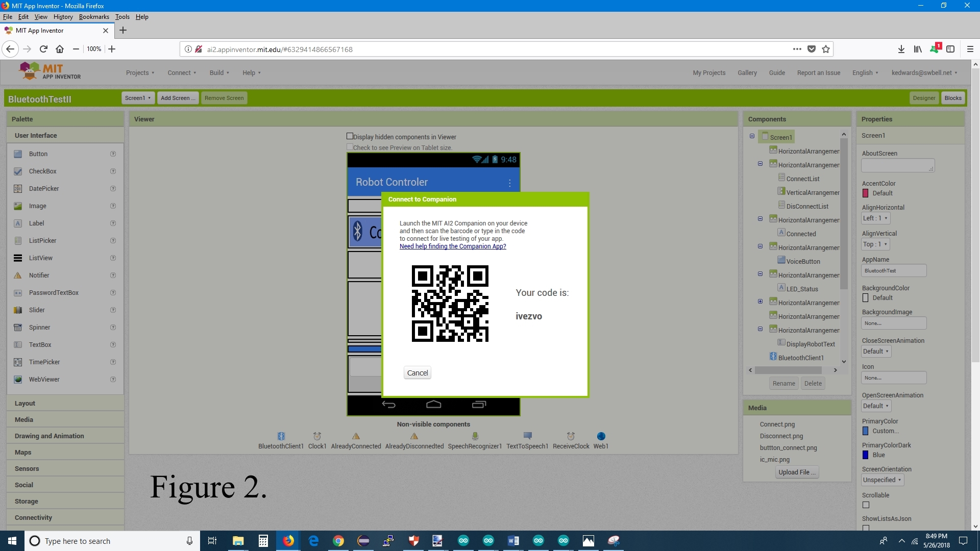Screen dimensions: 980x551
Task: Select the ReceiveClock component icon
Action: pyautogui.click(x=571, y=436)
